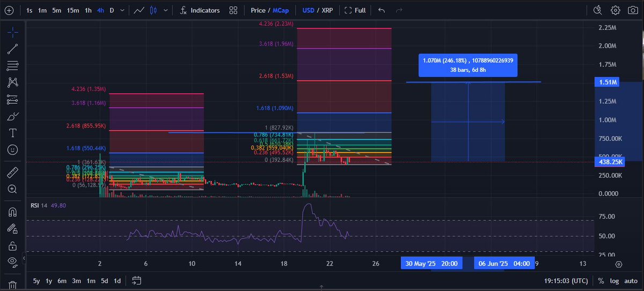Select the 1m timeframe
Viewport: 644px width, 291px height.
coord(42,10)
